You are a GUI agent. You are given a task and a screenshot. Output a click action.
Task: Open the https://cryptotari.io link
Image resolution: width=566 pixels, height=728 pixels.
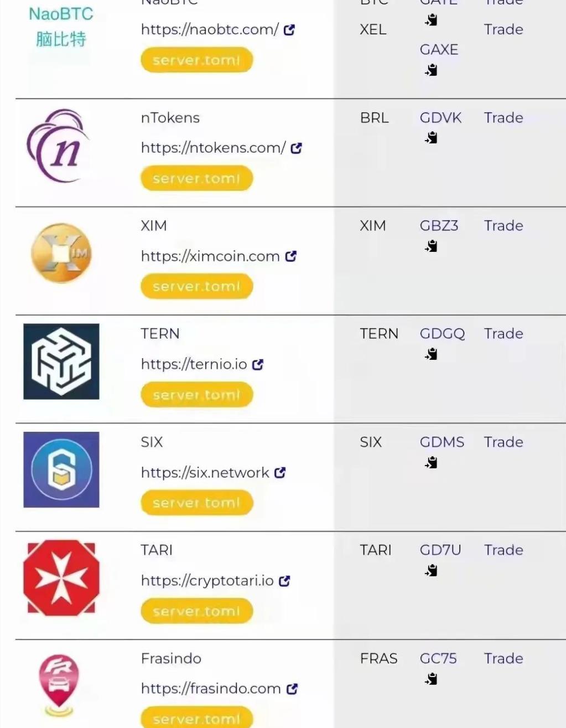[207, 580]
